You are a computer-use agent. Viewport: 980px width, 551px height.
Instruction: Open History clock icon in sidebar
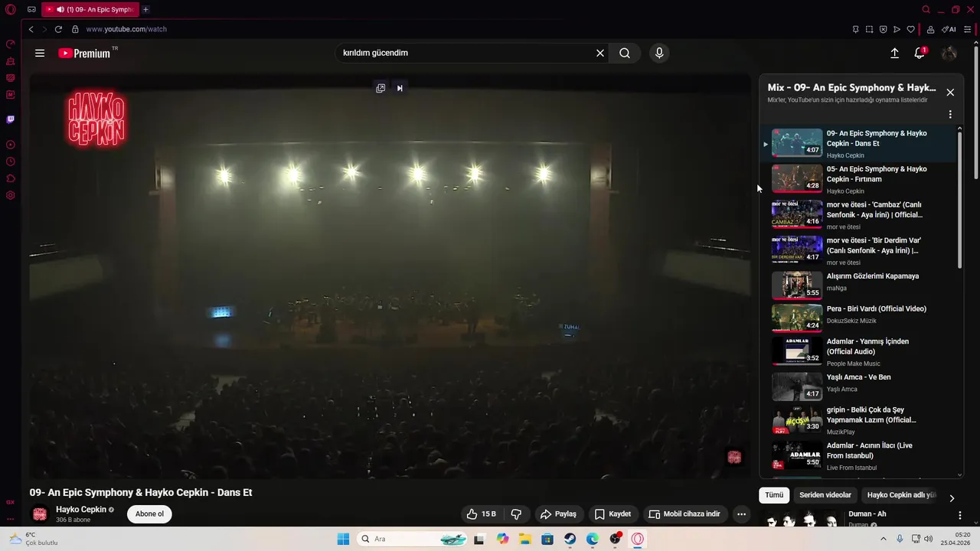[x=11, y=161]
